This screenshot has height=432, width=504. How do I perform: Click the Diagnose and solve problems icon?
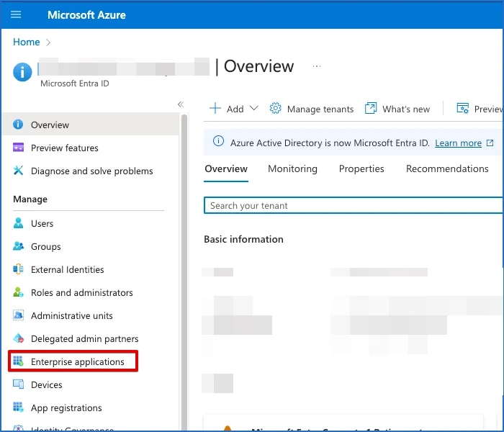coord(19,171)
